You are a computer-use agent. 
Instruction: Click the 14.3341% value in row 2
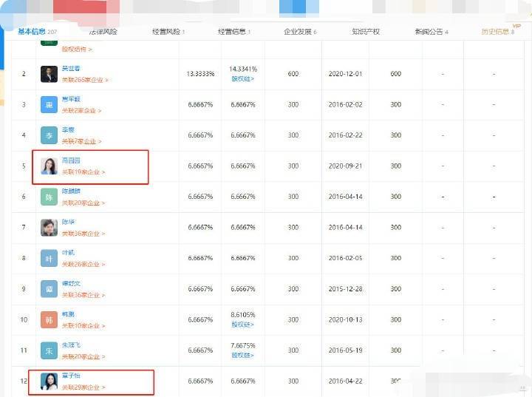point(243,69)
